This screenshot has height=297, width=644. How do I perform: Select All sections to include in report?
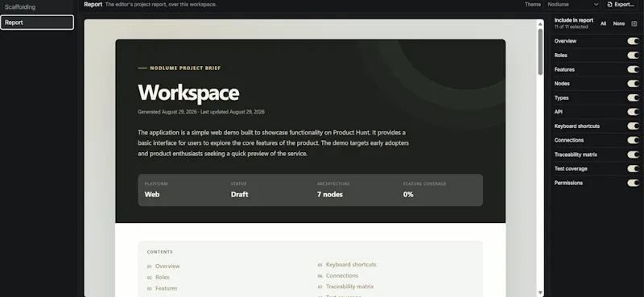[x=603, y=24]
